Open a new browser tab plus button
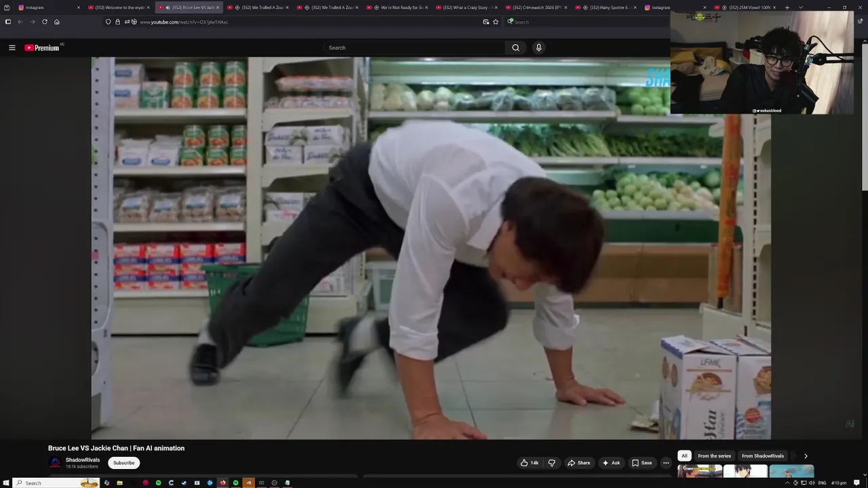This screenshot has height=488, width=868. [x=787, y=7]
